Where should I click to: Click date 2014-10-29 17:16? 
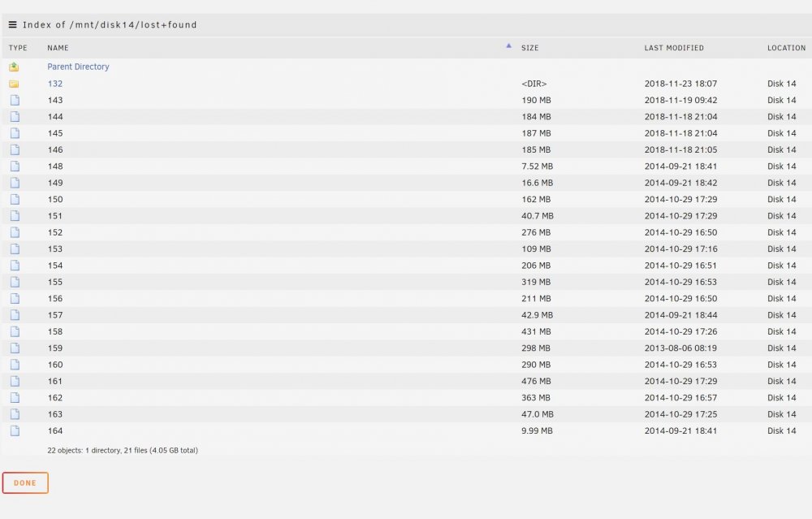click(x=680, y=249)
